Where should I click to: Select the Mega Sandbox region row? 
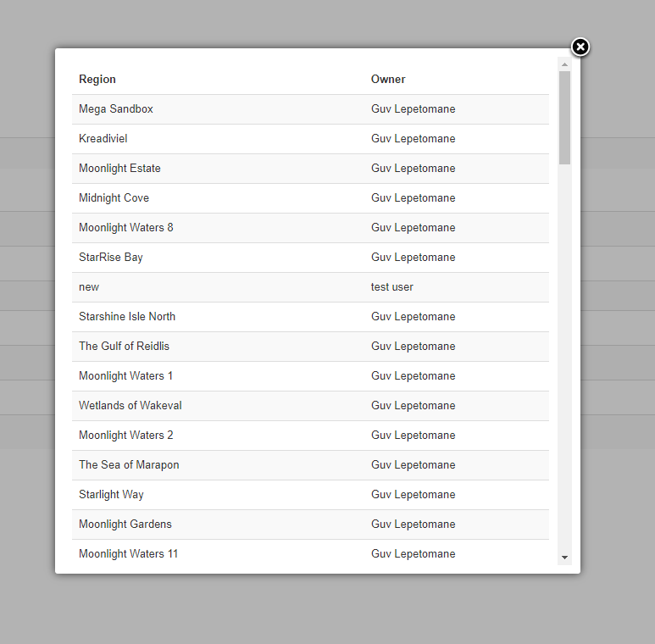[310, 109]
